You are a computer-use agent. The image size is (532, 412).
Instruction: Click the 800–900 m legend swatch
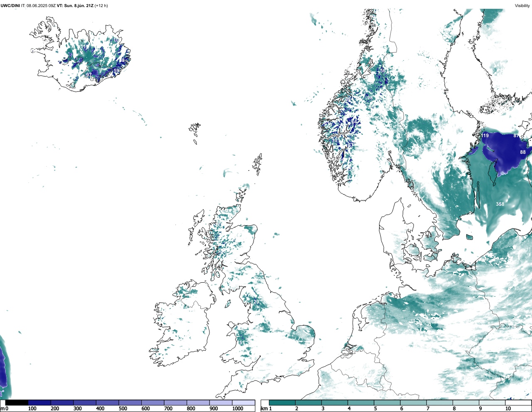click(198, 402)
